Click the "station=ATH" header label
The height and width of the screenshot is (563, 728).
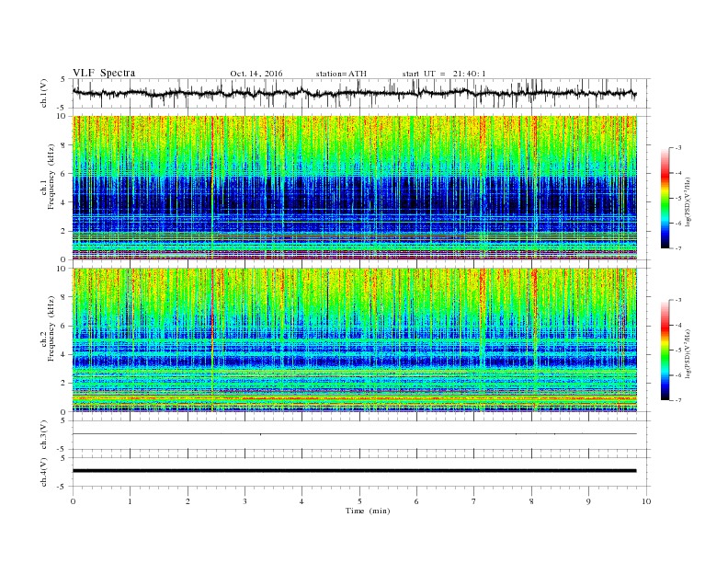[x=341, y=74]
